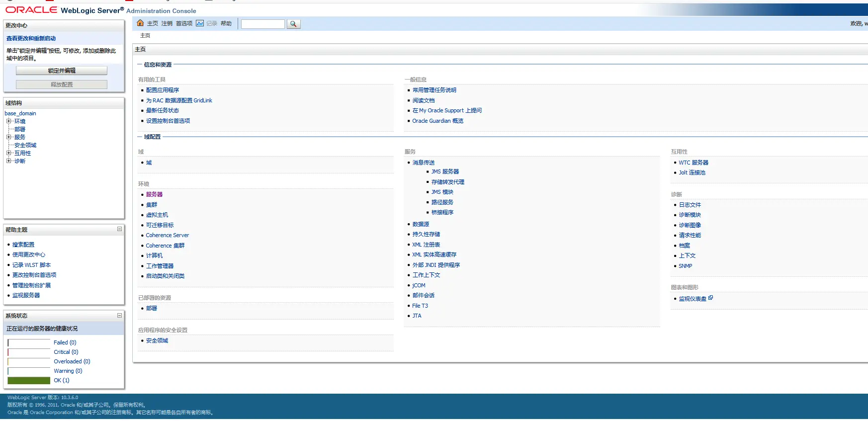Click the Critical health status bar
Screen dimensions: 868x421
29,352
